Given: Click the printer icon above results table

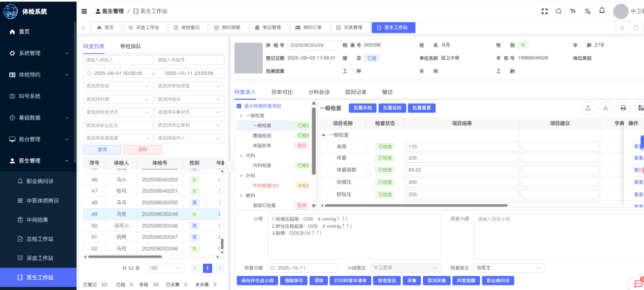Looking at the screenshot, I should coord(623,107).
